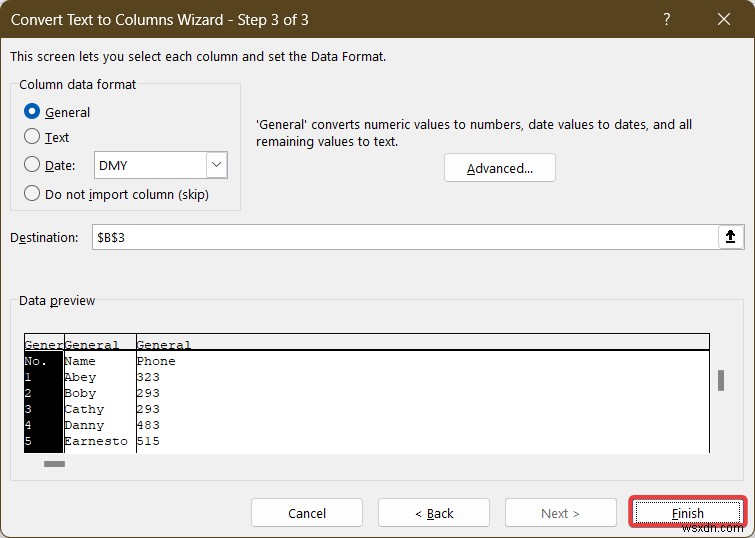The image size is (755, 538).
Task: Click phone value 483 in preview
Action: click(x=148, y=425)
